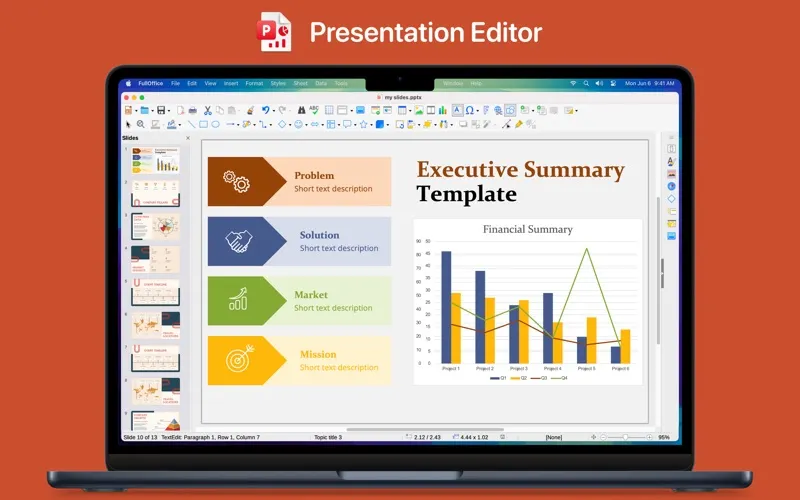Click the Open folder icon
Screen dimensions: 800x500
[x=144, y=110]
